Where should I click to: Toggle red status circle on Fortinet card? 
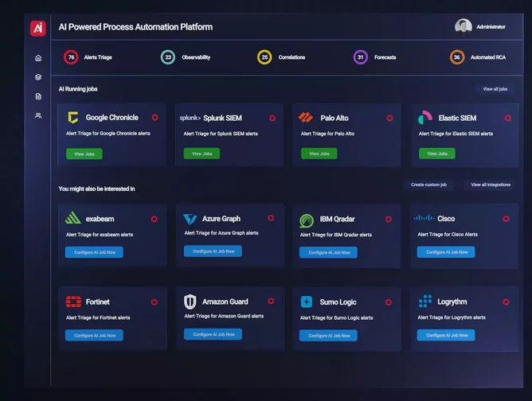[x=155, y=302]
